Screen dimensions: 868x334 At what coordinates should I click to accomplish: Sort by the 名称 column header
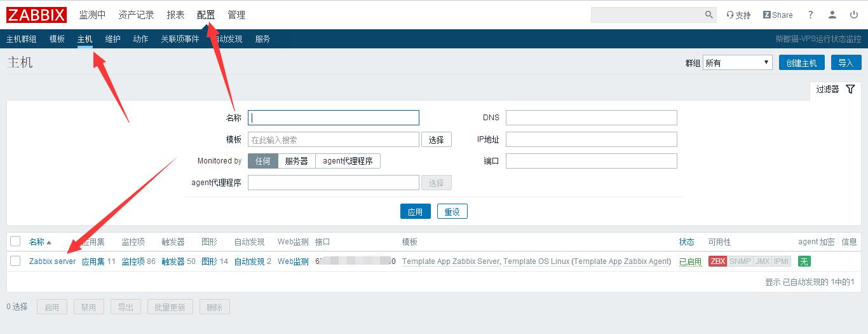[x=37, y=242]
